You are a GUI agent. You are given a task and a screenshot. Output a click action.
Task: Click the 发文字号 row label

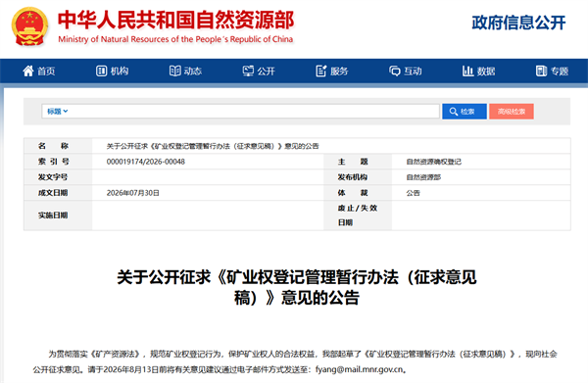click(53, 177)
